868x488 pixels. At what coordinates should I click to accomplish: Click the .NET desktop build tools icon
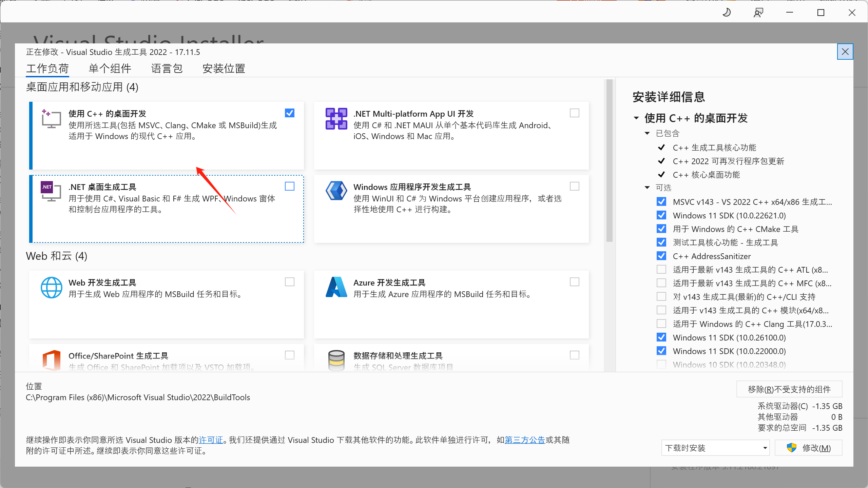click(x=51, y=192)
